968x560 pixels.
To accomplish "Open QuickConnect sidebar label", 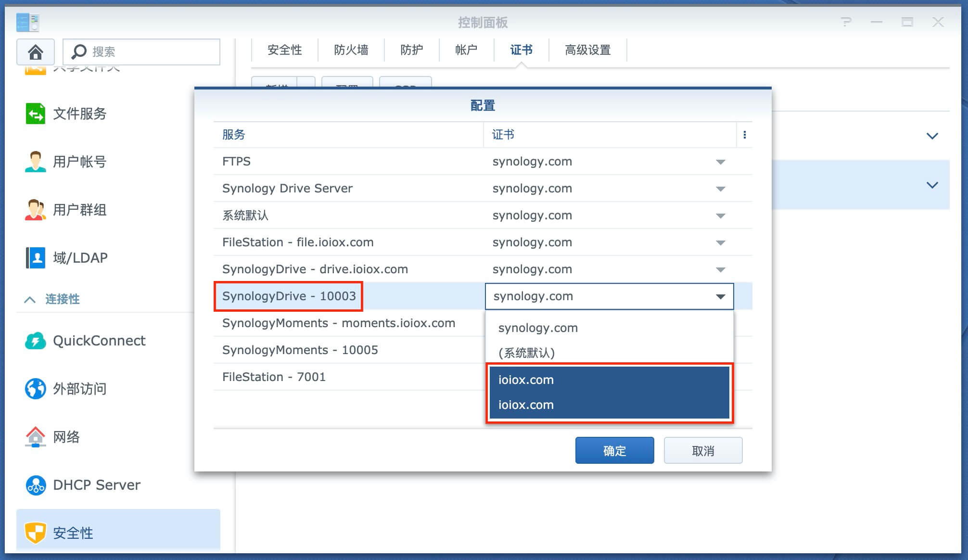I will 99,341.
